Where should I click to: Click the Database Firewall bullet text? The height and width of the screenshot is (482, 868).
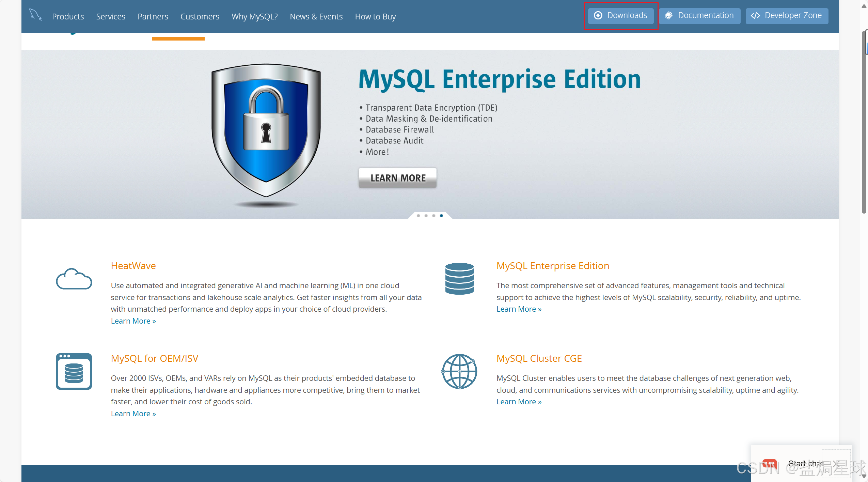pyautogui.click(x=400, y=129)
